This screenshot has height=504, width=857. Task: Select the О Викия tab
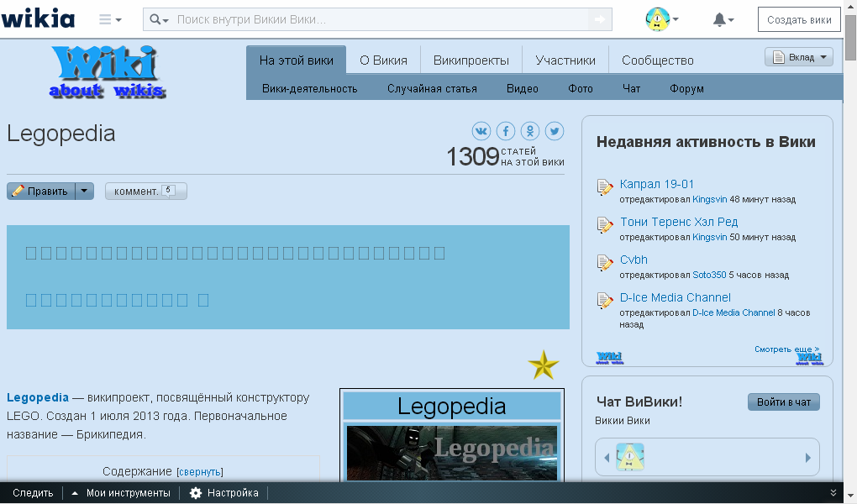pos(383,60)
